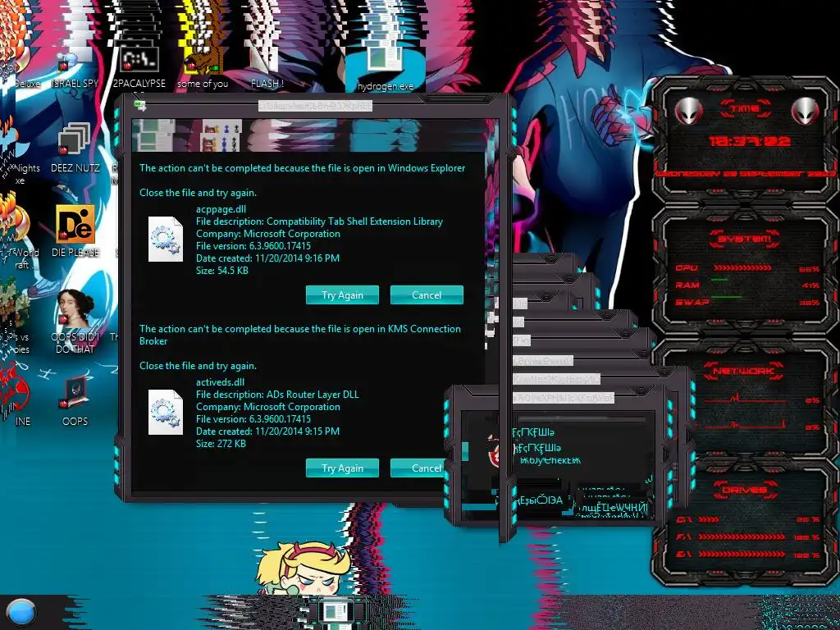The width and height of the screenshot is (840, 630).
Task: Click the "open in Windows Explorer" error message
Action: tap(302, 168)
